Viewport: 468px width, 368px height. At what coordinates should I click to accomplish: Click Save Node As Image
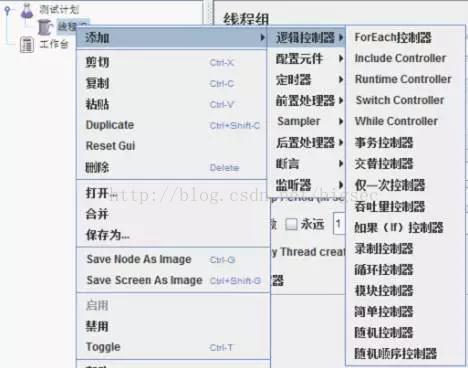tap(173, 259)
